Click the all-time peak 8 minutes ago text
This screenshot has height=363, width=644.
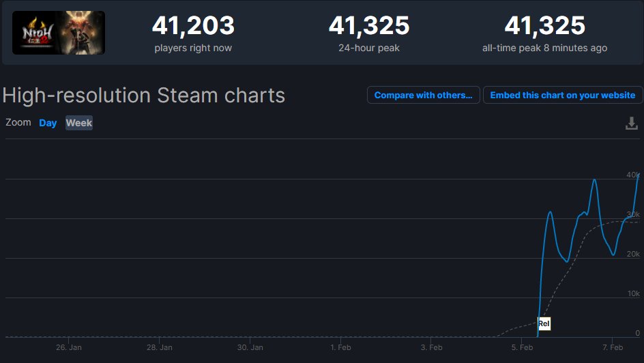point(544,48)
